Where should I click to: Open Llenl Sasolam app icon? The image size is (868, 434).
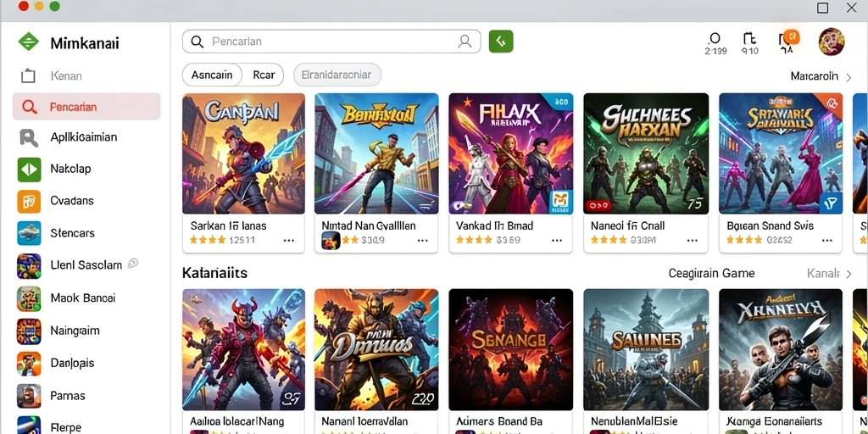point(29,265)
